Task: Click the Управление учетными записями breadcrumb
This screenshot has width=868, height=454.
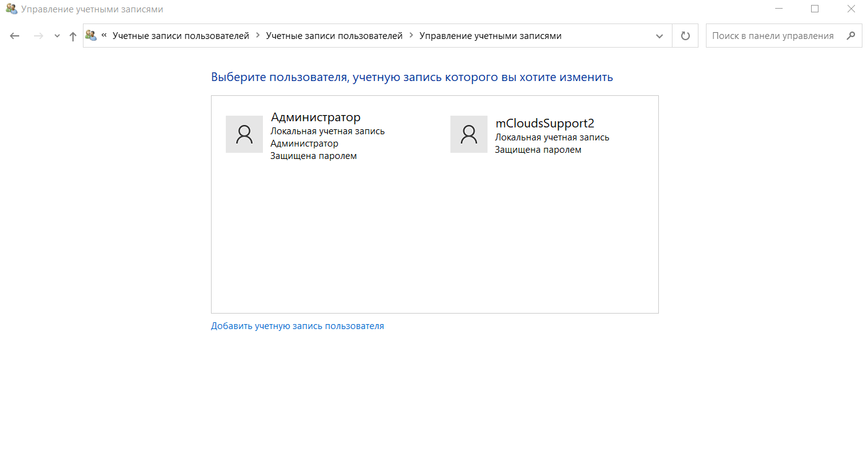Action: (490, 36)
